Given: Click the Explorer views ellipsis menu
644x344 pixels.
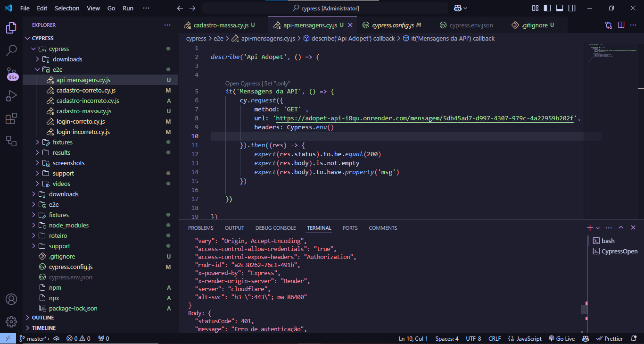Looking at the screenshot, I should tap(167, 25).
